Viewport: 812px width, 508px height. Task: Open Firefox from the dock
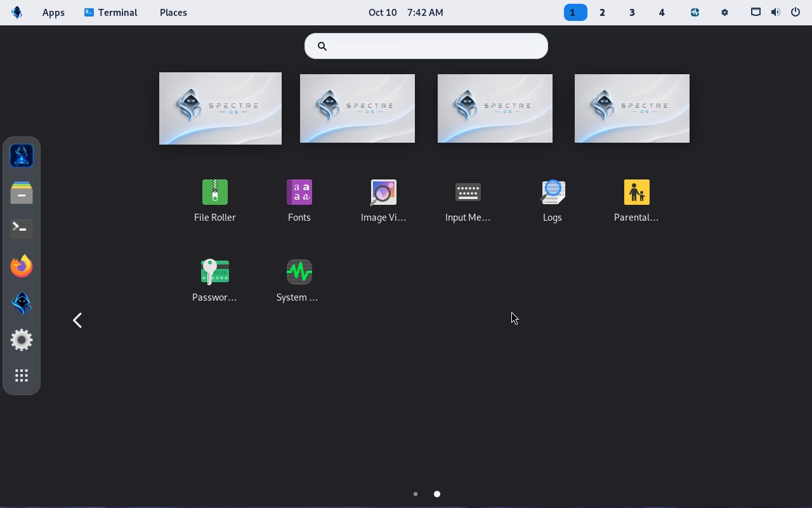pos(22,266)
